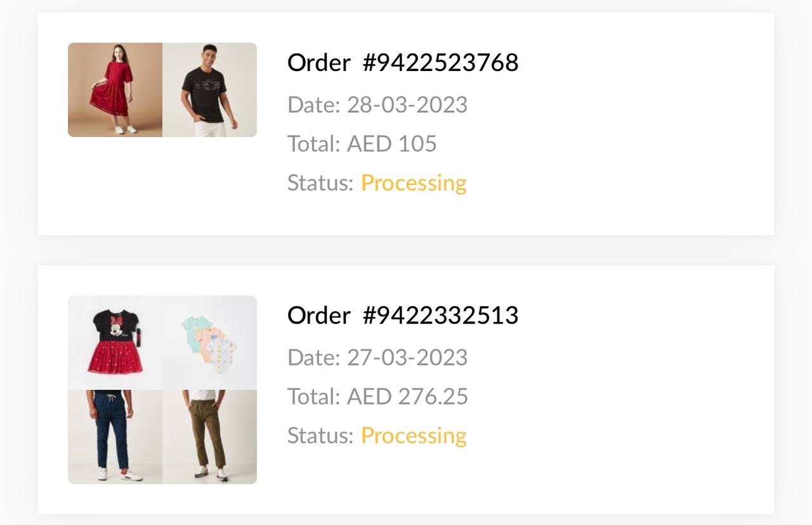Screen dimensions: 812x525
Task: Select the navy blue pants thumbnail
Action: point(115,437)
